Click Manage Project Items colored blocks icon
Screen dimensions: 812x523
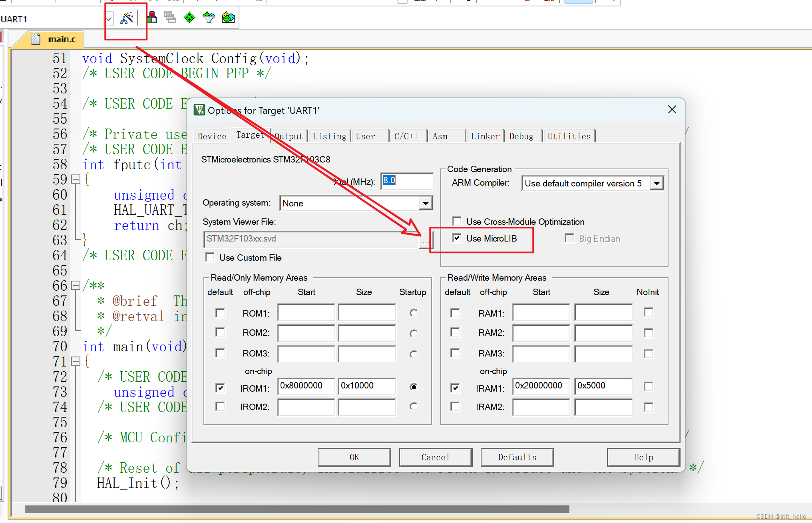click(x=152, y=18)
